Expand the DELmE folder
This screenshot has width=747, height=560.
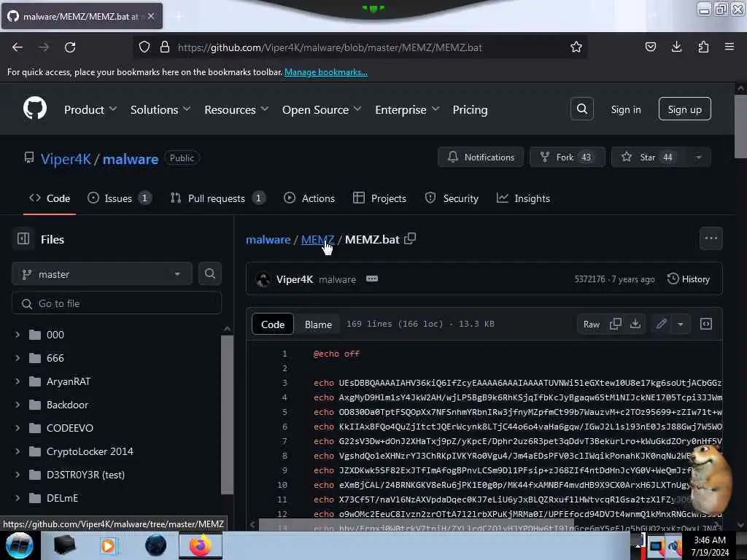tap(18, 498)
